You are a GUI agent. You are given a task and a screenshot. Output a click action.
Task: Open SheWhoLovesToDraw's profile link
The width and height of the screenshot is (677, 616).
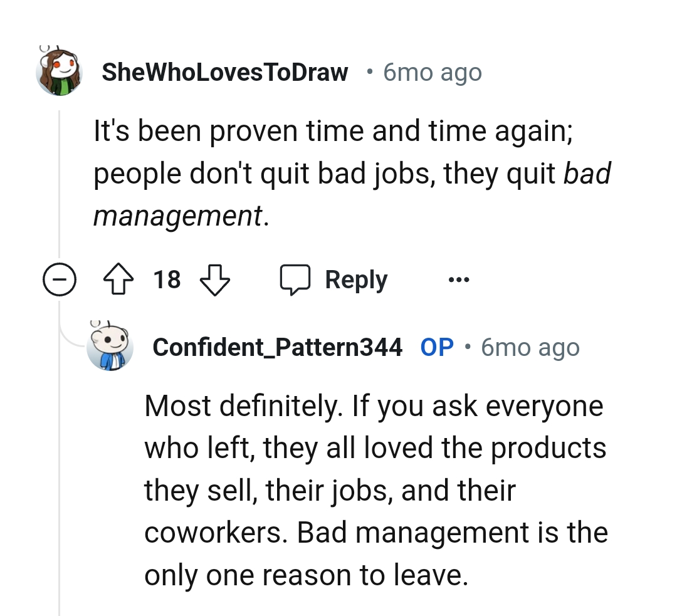[x=224, y=71]
